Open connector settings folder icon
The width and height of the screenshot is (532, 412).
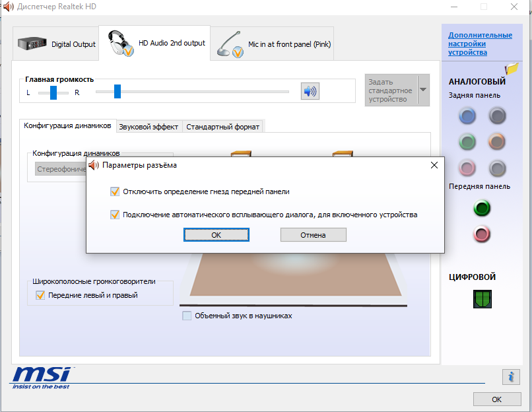click(512, 68)
